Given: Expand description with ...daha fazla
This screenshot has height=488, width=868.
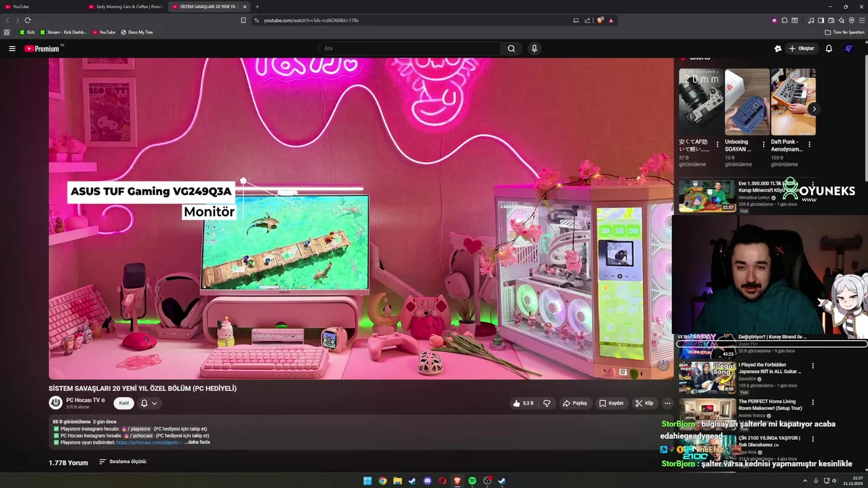Looking at the screenshot, I should point(197,442).
